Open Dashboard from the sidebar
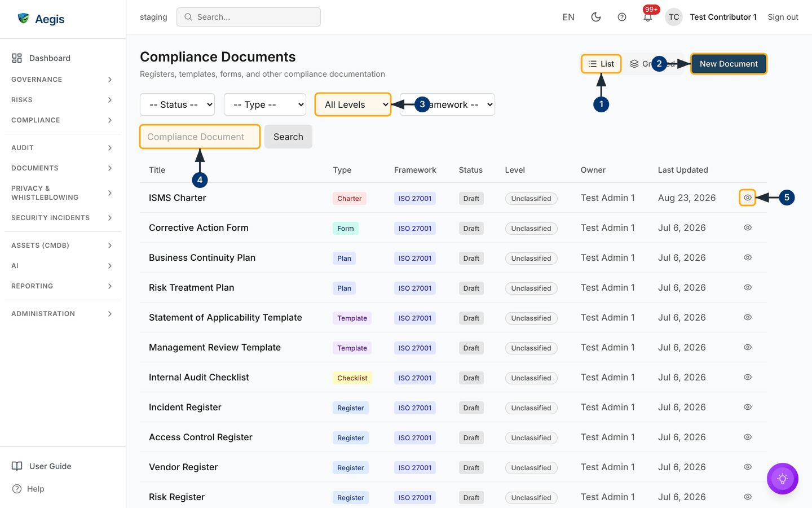Image resolution: width=812 pixels, height=508 pixels. (63, 58)
